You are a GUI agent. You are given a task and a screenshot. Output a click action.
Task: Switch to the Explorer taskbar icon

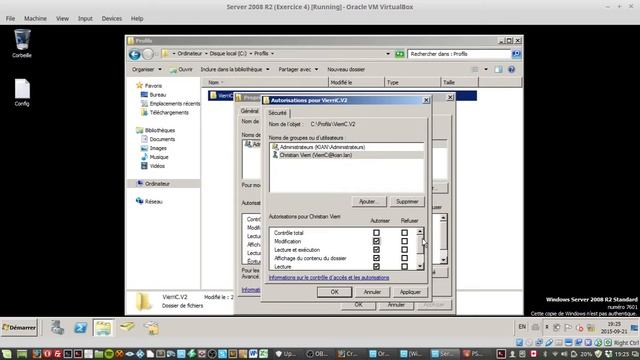coord(103,327)
